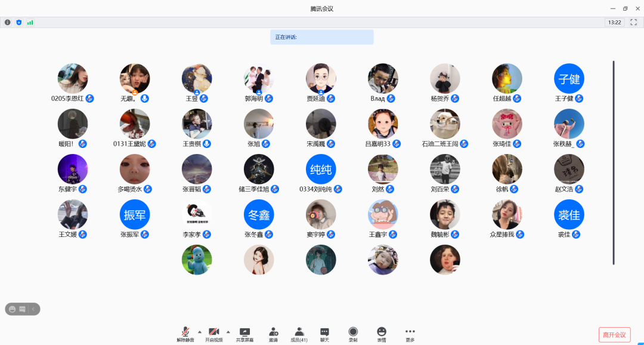Viewport: 644px width, 345px height.
Task: Select participant 王子健's avatar
Action: coord(569,79)
